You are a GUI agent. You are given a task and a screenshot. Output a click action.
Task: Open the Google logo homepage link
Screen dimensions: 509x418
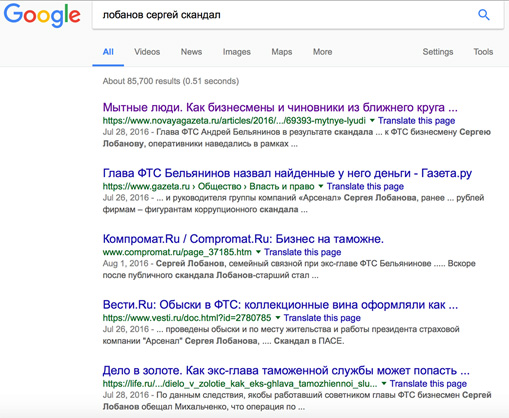42,15
